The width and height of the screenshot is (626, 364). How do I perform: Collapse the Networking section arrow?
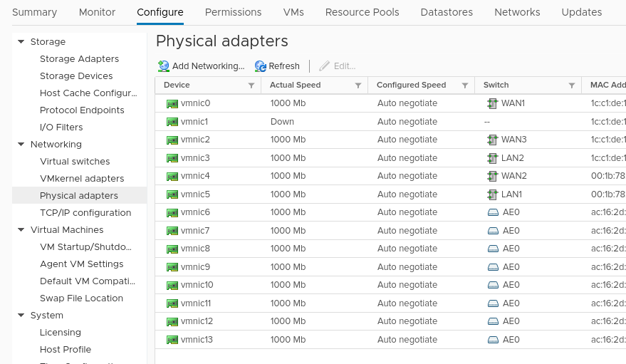coord(21,145)
